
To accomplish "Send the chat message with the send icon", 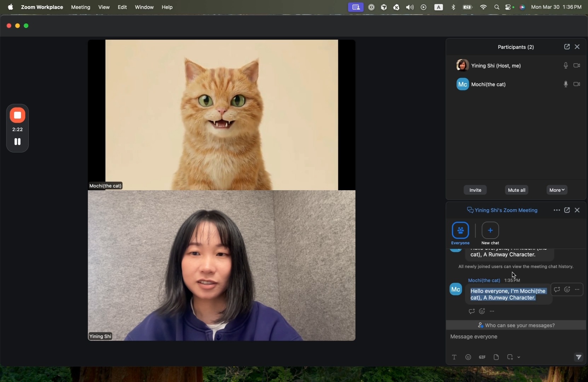I will coord(578,357).
